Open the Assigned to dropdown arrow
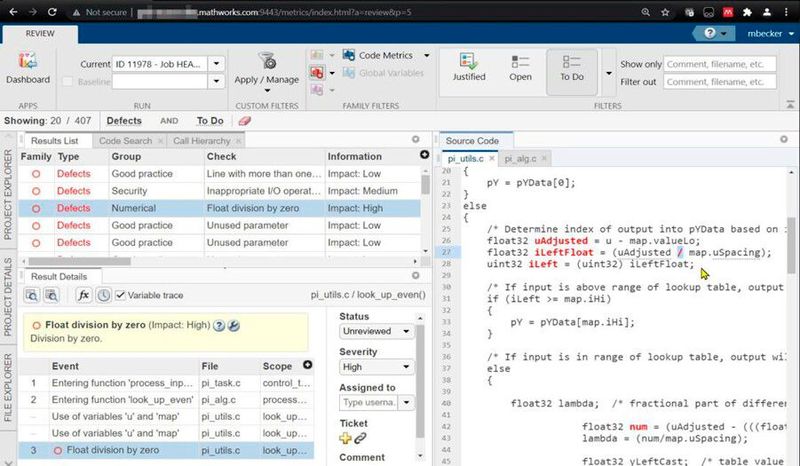The width and height of the screenshot is (800, 466). [406, 403]
